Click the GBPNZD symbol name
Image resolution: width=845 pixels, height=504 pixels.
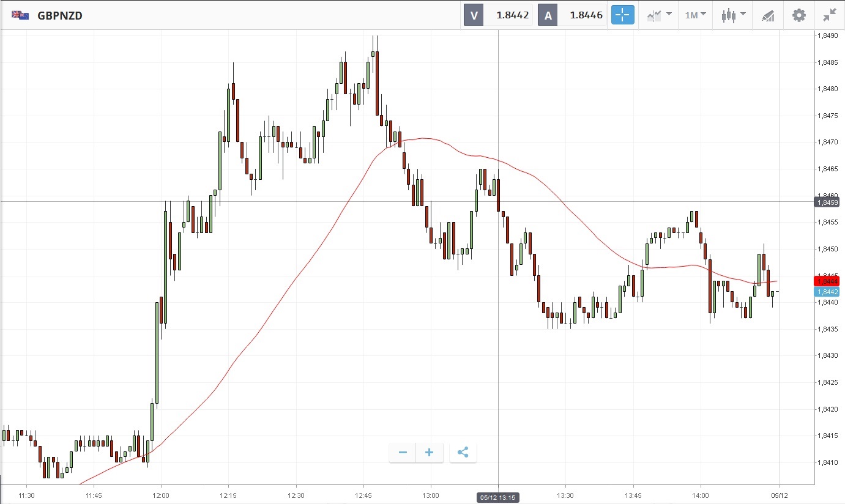[60, 16]
